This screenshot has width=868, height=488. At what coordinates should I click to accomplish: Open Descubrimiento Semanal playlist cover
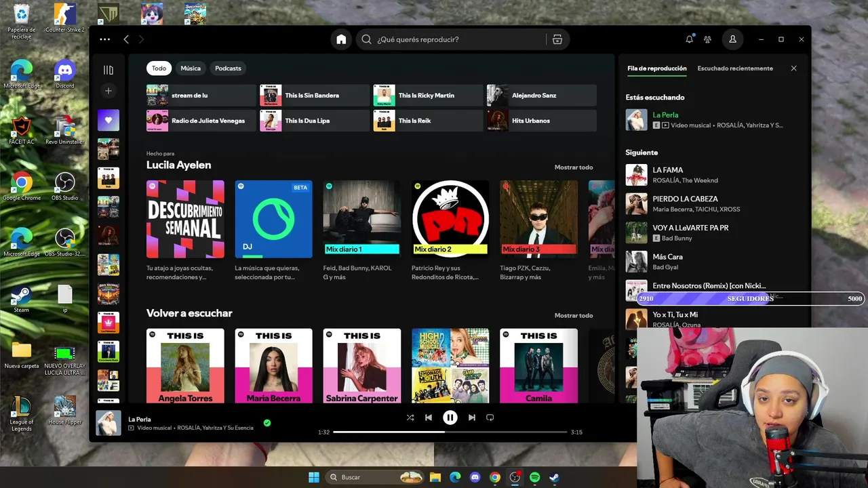185,219
